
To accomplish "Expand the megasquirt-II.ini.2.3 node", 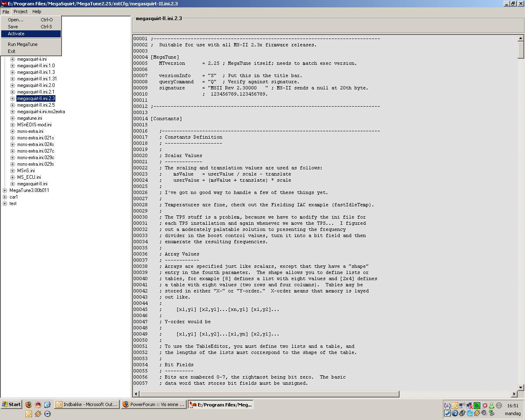I will (x=13, y=98).
